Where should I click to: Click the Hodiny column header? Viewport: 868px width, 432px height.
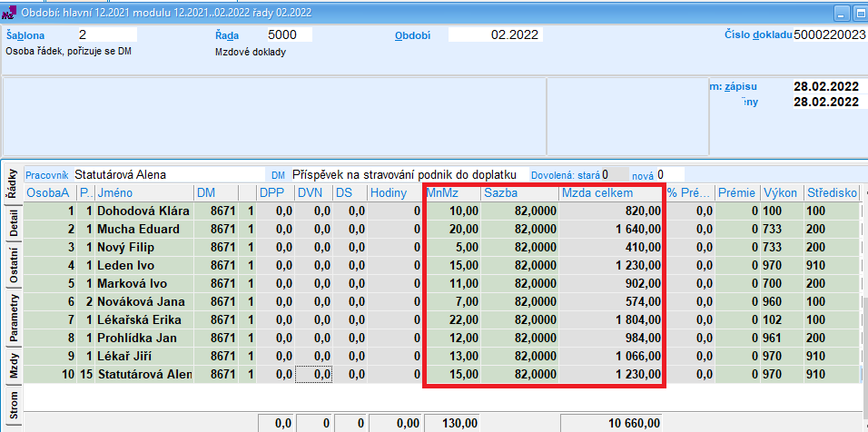click(395, 193)
